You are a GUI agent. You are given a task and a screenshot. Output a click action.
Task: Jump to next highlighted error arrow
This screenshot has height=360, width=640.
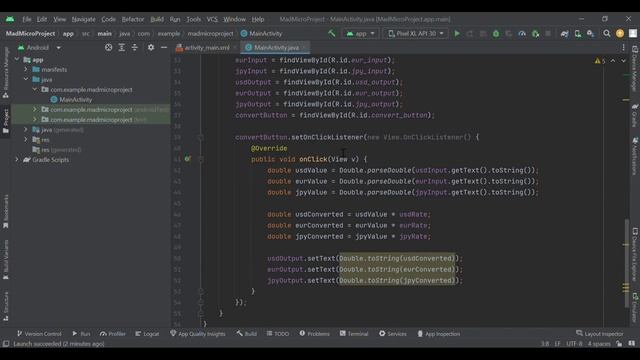coord(623,61)
